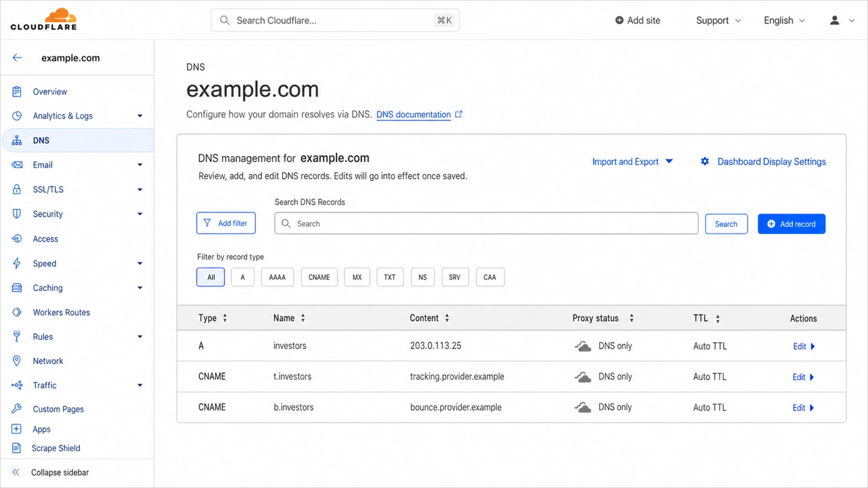868x488 pixels.
Task: Filter records by MX type
Action: pyautogui.click(x=357, y=277)
